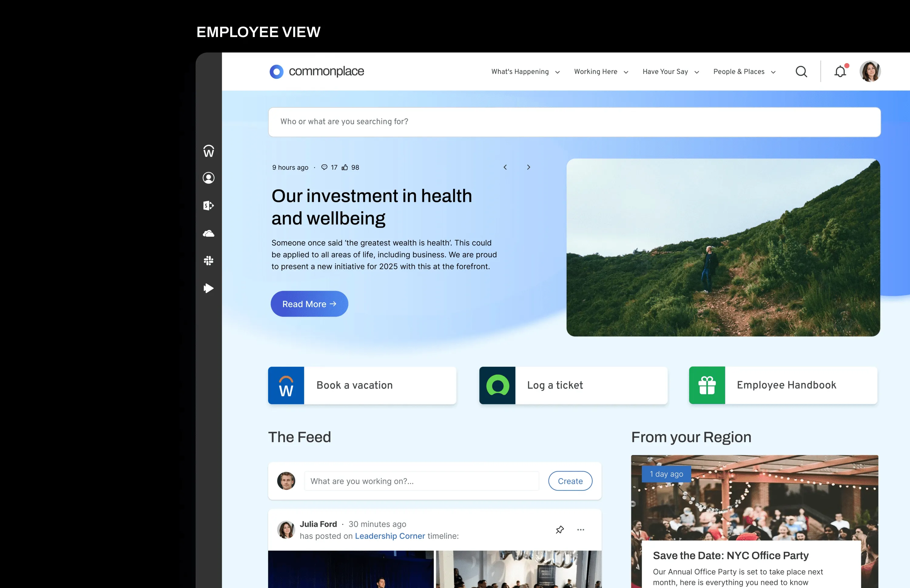
Task: Open OneDrive from the sidebar
Action: click(209, 233)
